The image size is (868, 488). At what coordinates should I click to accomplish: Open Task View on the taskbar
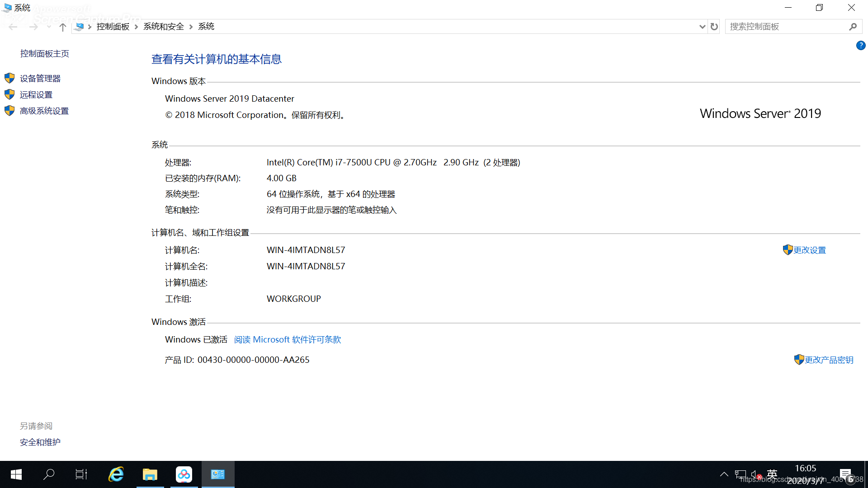pyautogui.click(x=81, y=474)
